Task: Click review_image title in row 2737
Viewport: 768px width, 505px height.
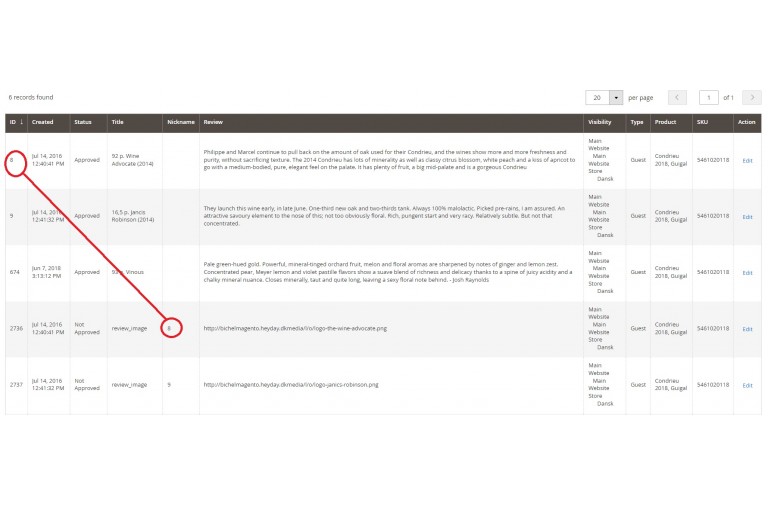Action: 129,385
